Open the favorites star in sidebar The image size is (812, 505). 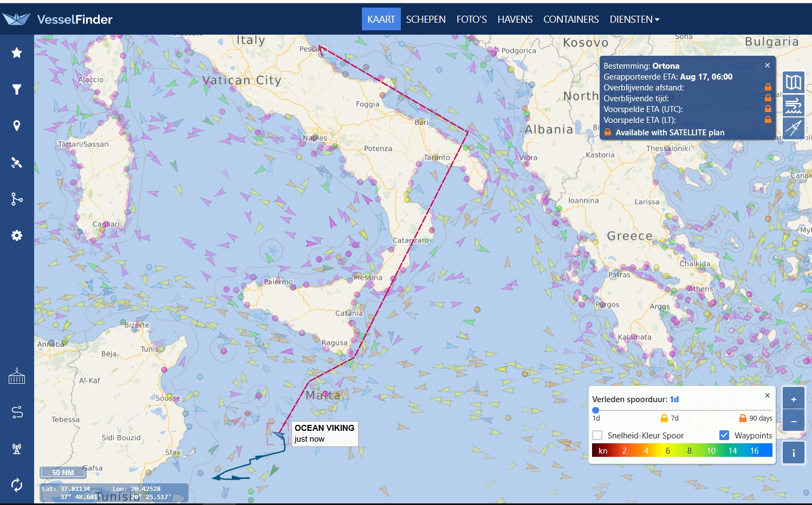tap(17, 53)
